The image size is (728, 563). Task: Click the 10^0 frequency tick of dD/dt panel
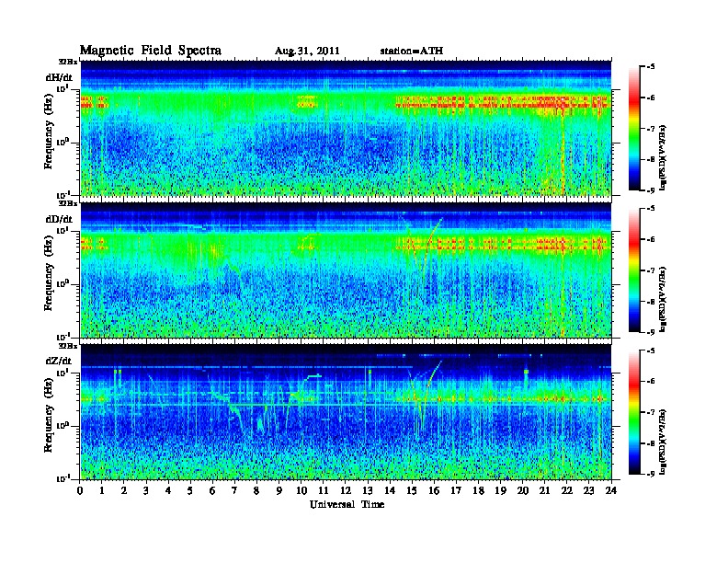tap(63, 284)
